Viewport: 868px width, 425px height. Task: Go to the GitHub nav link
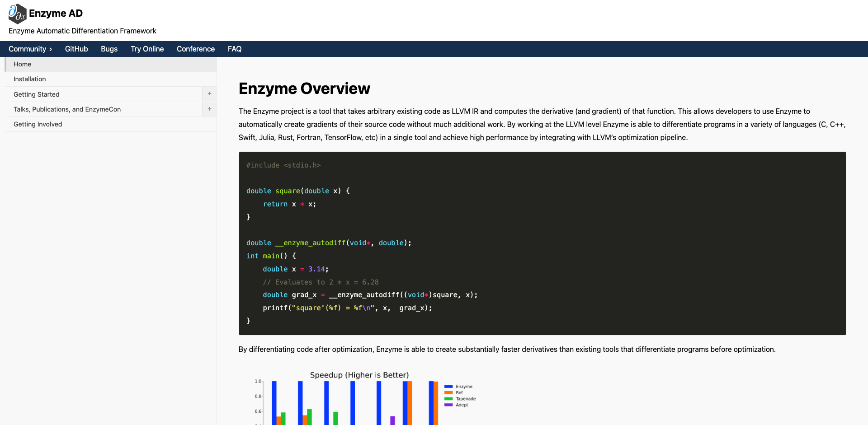(76, 49)
